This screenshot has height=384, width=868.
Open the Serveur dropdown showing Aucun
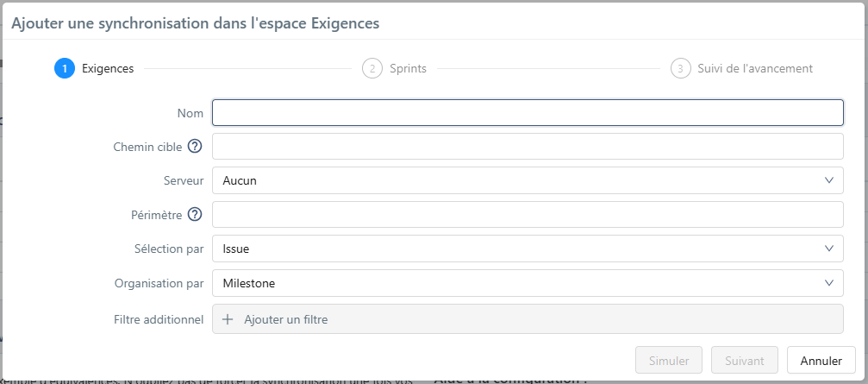[x=517, y=180]
